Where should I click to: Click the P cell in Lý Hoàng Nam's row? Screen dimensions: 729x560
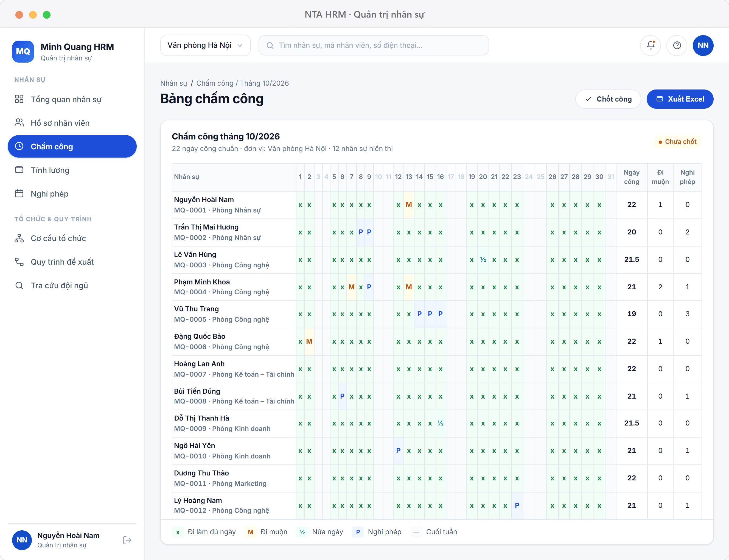[x=517, y=505]
